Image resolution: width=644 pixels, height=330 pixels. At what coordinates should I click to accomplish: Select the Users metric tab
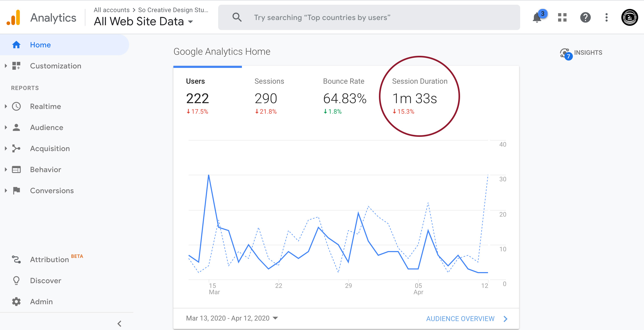point(208,96)
